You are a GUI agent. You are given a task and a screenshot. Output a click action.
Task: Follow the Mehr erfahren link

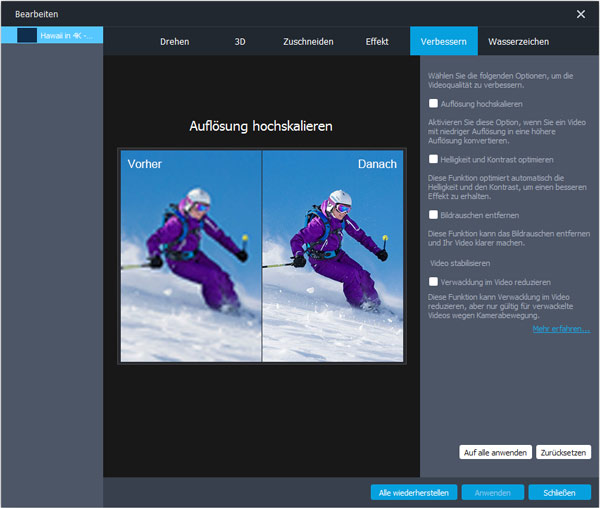point(560,328)
